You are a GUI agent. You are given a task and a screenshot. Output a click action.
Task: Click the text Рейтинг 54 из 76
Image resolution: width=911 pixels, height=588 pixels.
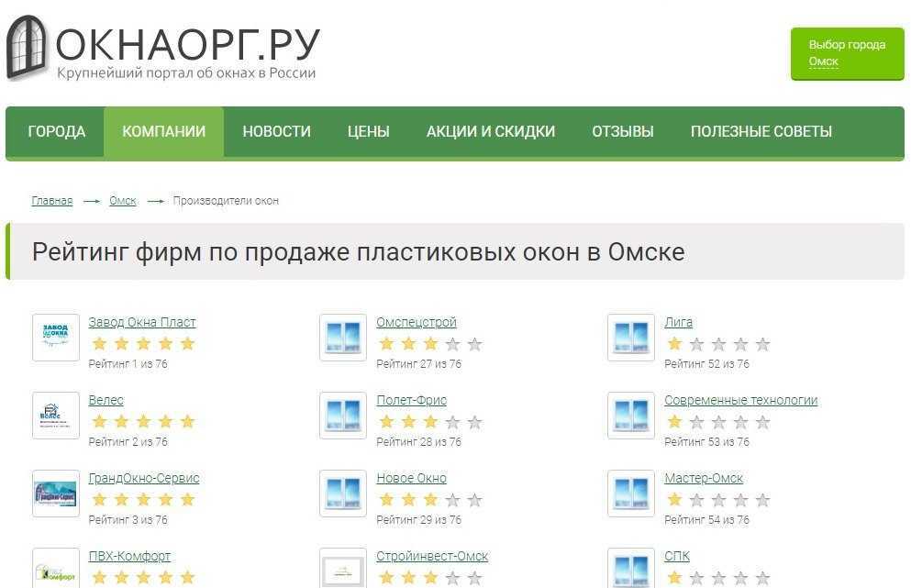707,520
